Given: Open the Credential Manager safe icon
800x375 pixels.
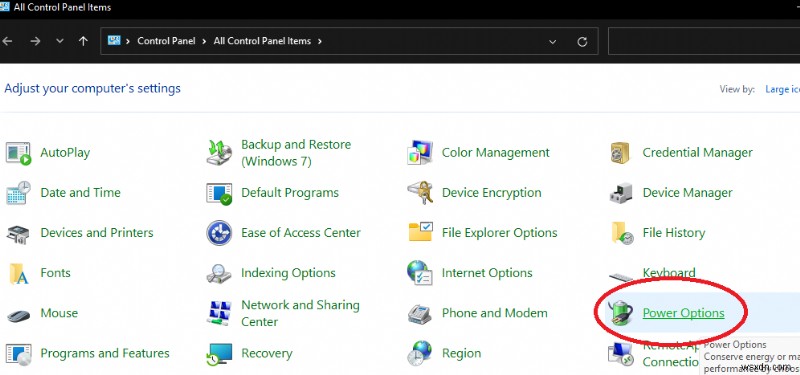Looking at the screenshot, I should (620, 153).
